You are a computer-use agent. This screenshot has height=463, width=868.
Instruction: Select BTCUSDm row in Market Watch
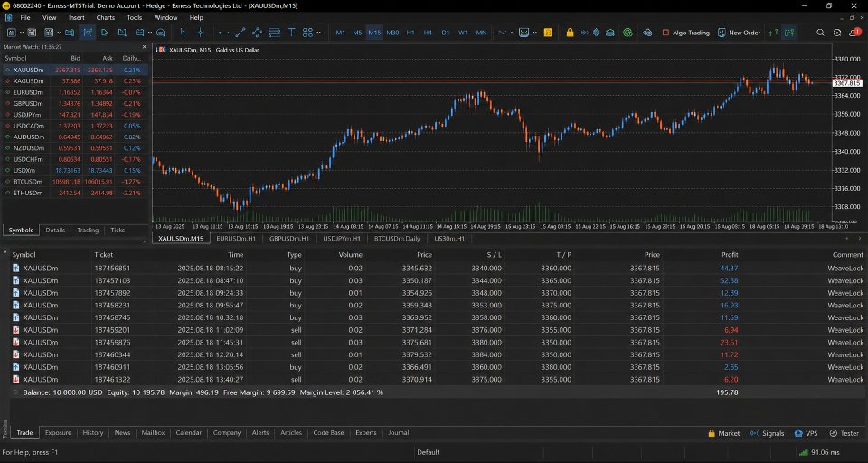point(74,182)
